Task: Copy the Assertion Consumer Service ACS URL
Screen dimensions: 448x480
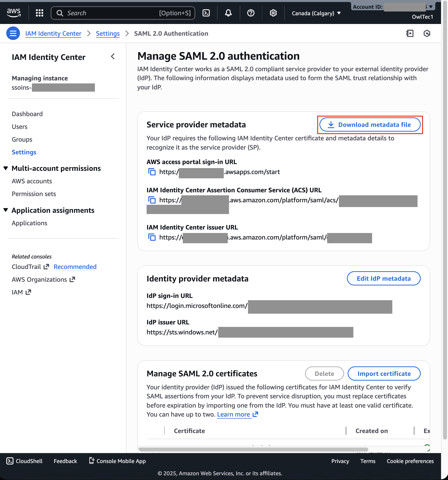Action: tap(152, 200)
